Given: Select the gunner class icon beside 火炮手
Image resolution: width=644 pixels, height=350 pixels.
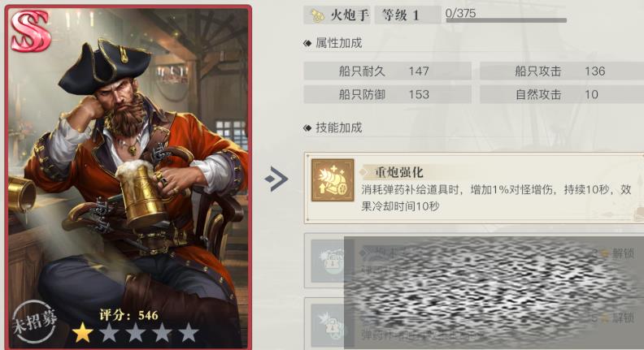Looking at the screenshot, I should coord(316,15).
